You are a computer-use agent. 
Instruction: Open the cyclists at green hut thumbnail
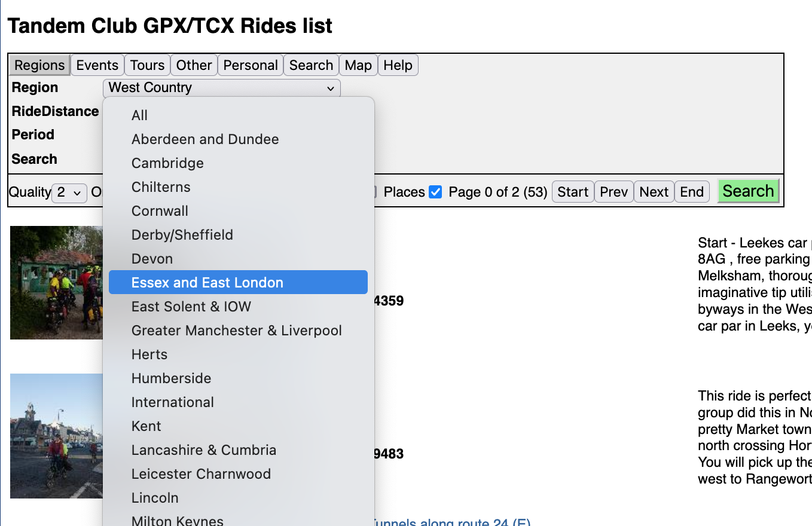(56, 282)
